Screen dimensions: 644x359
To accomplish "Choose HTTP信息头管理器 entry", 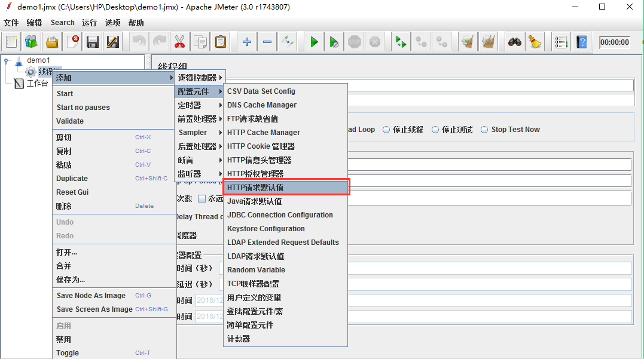I will click(285, 160).
